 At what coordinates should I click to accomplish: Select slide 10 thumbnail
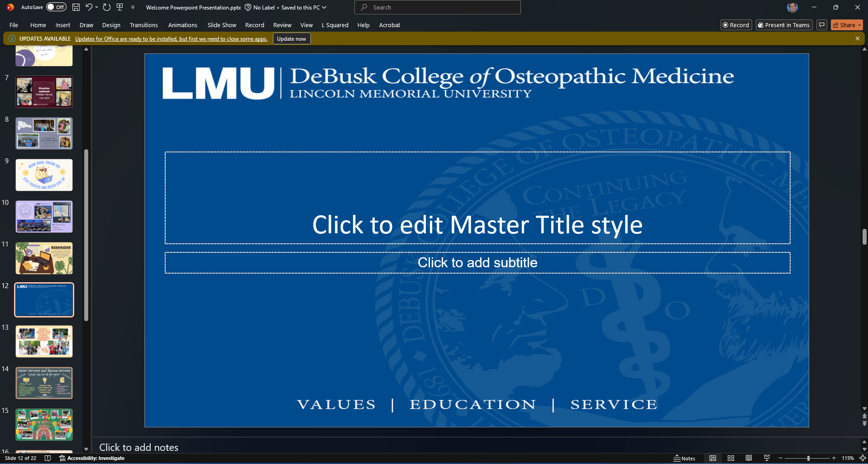click(x=44, y=217)
